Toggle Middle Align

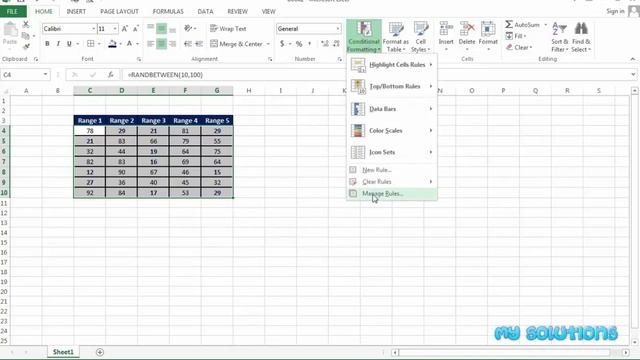click(x=162, y=29)
